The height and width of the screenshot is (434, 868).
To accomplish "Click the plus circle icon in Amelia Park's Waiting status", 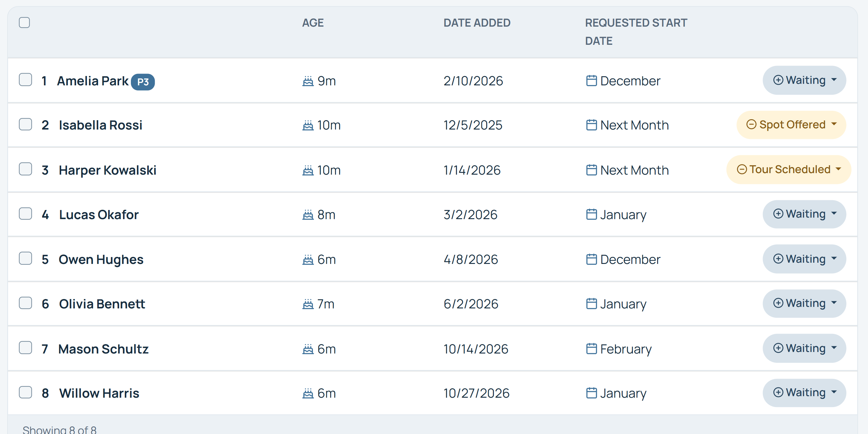I will tap(778, 80).
